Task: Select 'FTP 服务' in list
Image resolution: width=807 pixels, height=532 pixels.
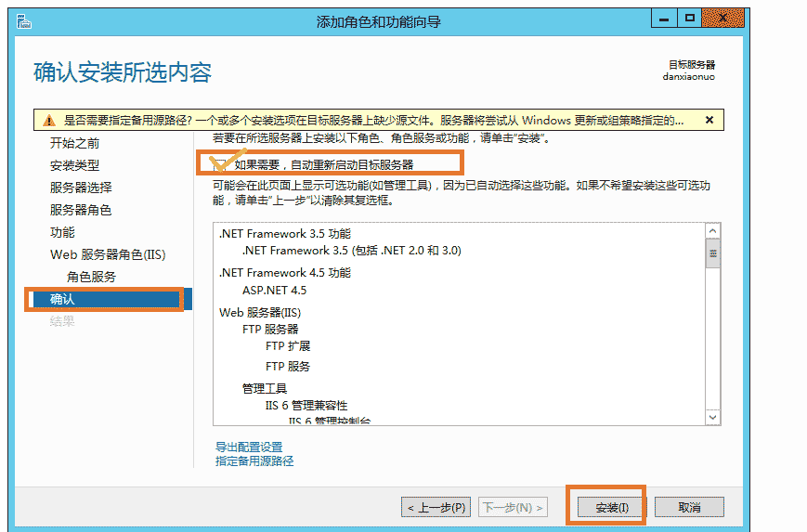Action: pos(288,367)
